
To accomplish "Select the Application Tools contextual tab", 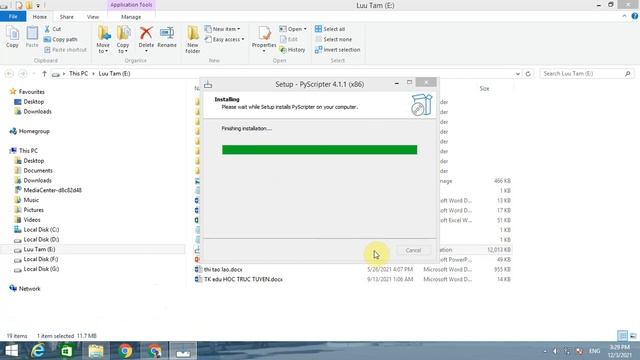I will 131,5.
